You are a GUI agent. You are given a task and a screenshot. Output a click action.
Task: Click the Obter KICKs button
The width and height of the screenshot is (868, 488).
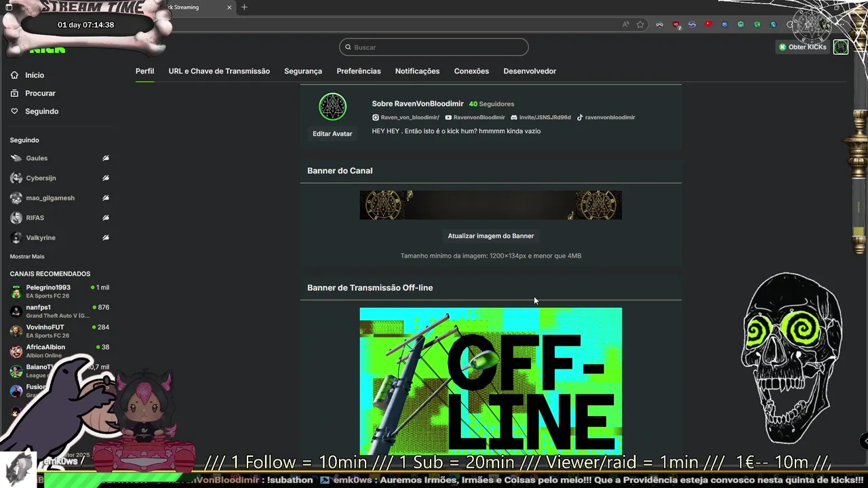click(x=802, y=47)
